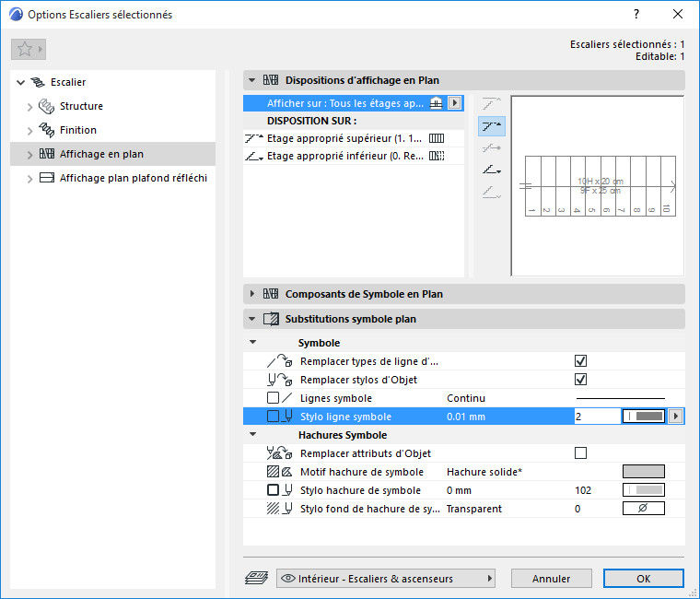Select the Structure page in the tree

(81, 106)
